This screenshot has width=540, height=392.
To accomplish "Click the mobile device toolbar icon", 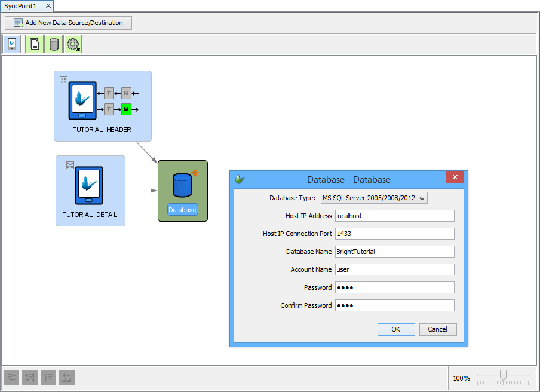I will [12, 44].
